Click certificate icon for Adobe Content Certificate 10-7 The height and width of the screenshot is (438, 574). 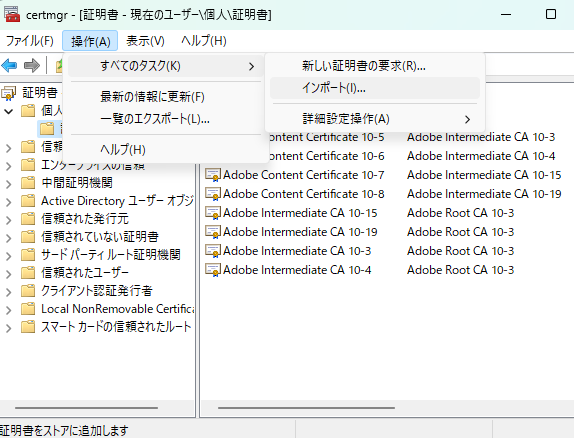tap(213, 175)
